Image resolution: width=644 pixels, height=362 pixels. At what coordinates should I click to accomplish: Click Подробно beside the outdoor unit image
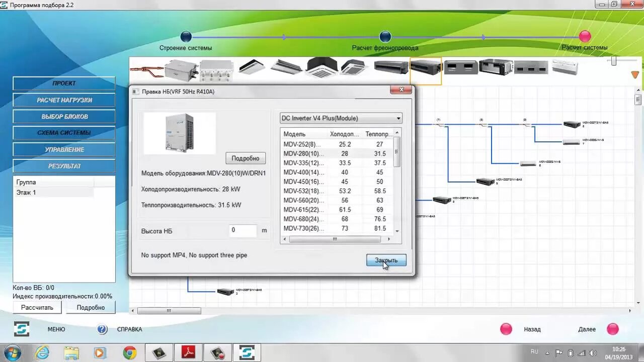(246, 158)
